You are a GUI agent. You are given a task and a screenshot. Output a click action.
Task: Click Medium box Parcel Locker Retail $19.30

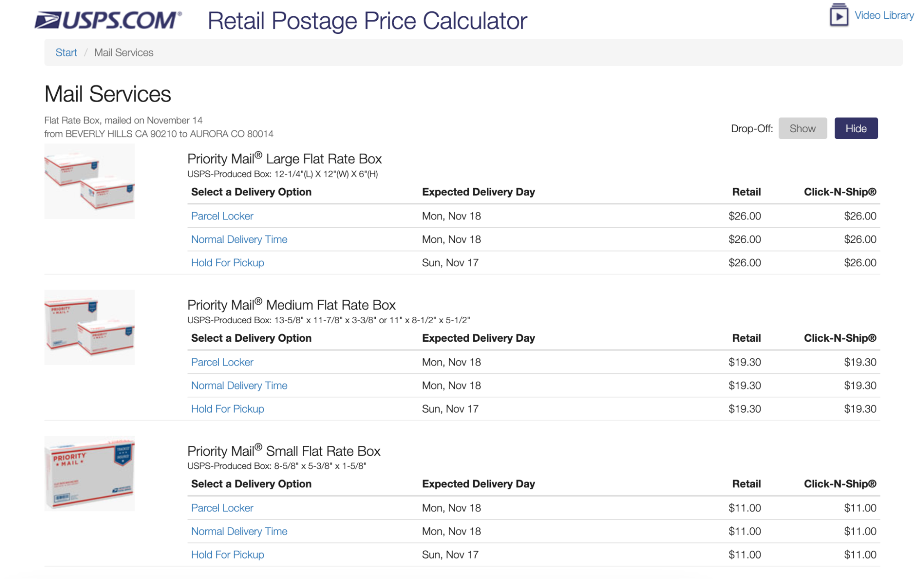tap(744, 362)
